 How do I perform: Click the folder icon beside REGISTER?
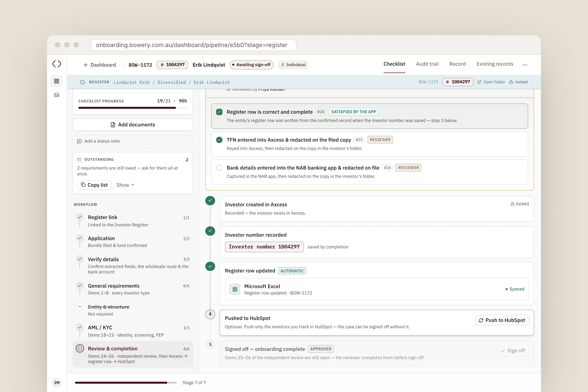point(83,82)
